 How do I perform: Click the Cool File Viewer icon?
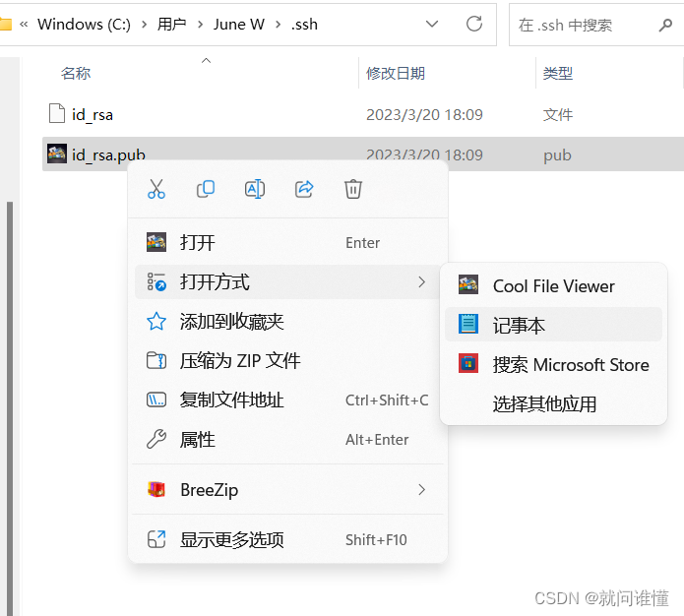point(468,285)
